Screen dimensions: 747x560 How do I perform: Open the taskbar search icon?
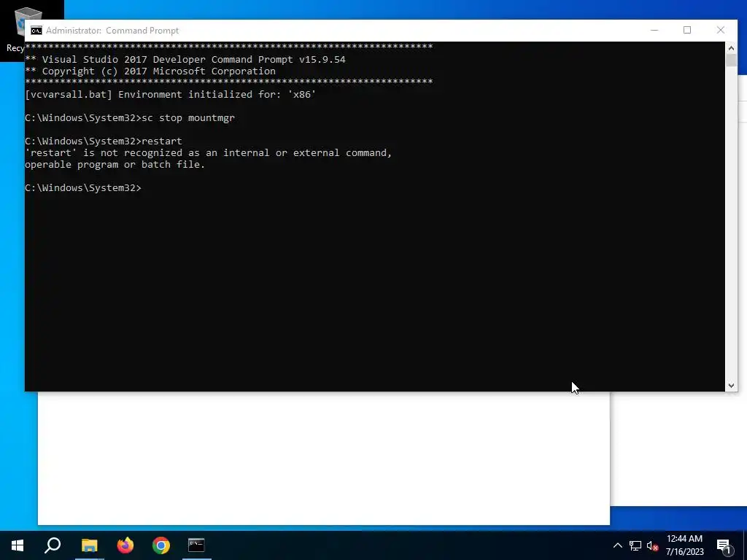53,545
